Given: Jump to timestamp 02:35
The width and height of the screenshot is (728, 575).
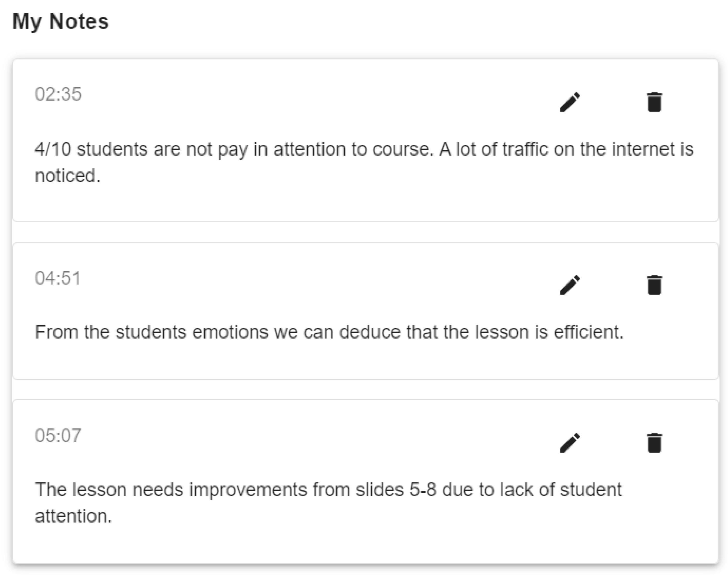Looking at the screenshot, I should click(58, 94).
